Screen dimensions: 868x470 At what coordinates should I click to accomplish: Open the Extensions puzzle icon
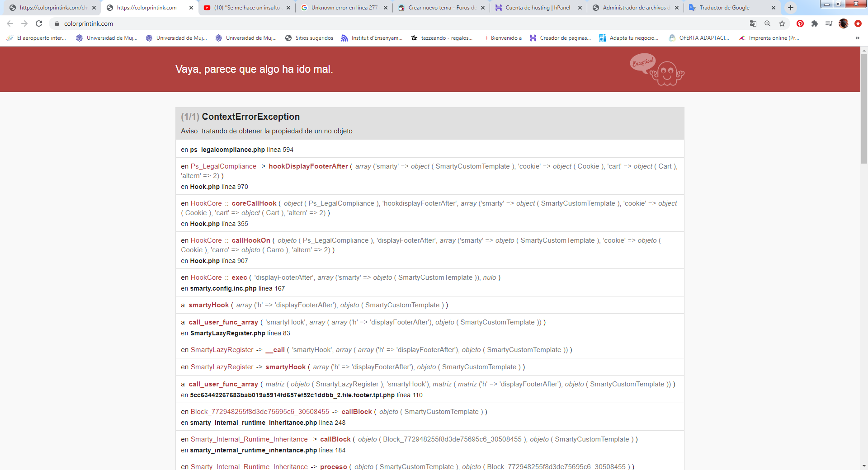click(x=815, y=23)
